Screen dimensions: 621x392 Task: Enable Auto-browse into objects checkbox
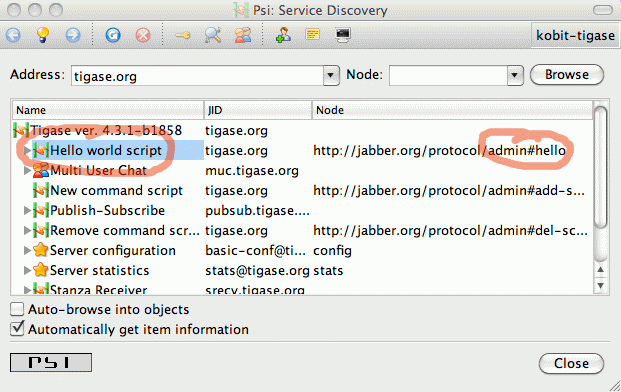pos(17,309)
